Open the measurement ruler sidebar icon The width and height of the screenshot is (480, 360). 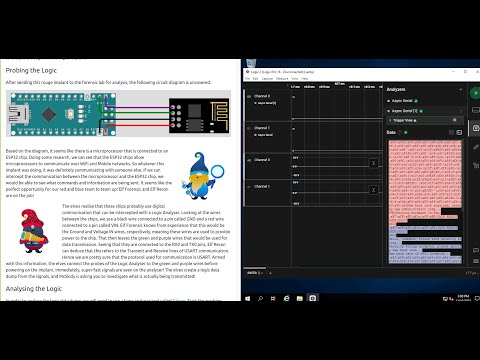[476, 147]
